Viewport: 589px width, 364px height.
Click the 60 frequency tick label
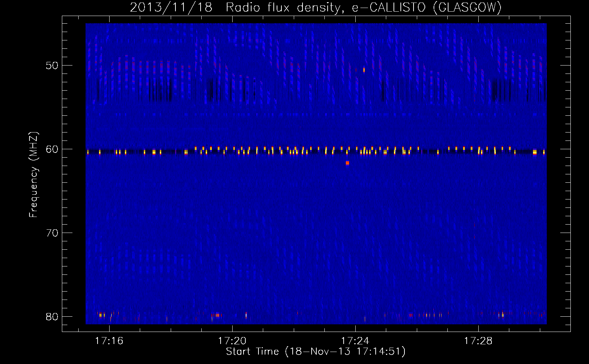[x=52, y=149]
